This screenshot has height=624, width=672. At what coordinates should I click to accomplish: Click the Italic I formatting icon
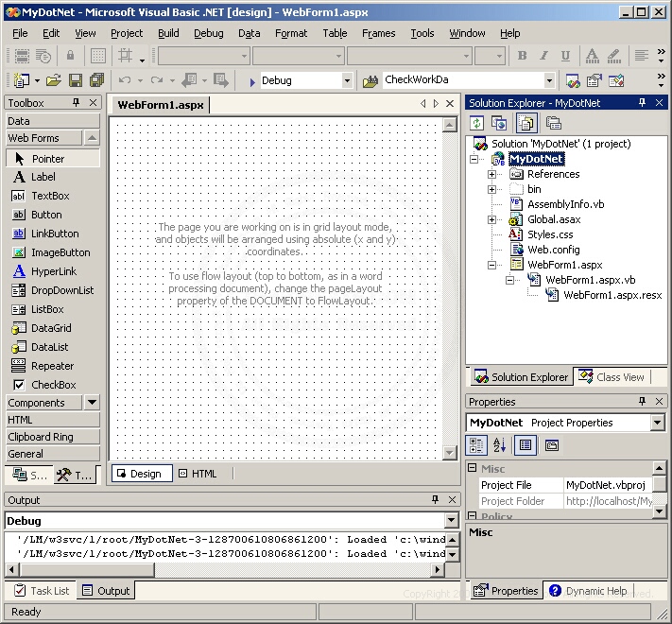(543, 56)
